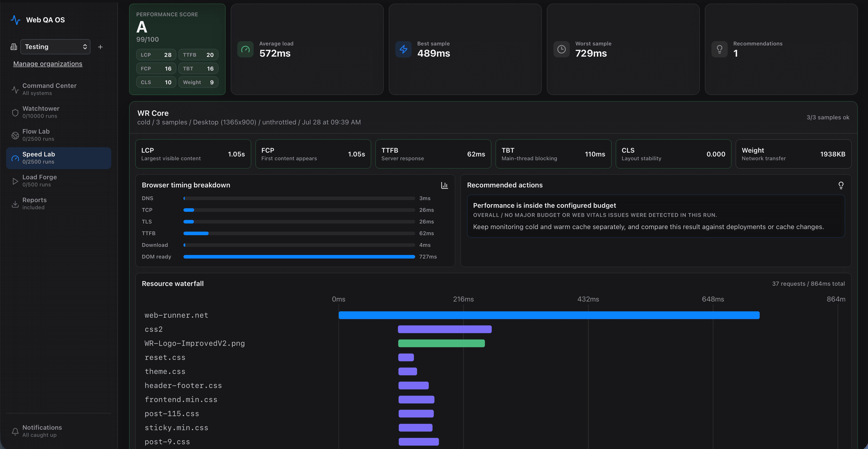The height and width of the screenshot is (449, 868).
Task: Click the Flow Lab globe icon
Action: tap(15, 135)
